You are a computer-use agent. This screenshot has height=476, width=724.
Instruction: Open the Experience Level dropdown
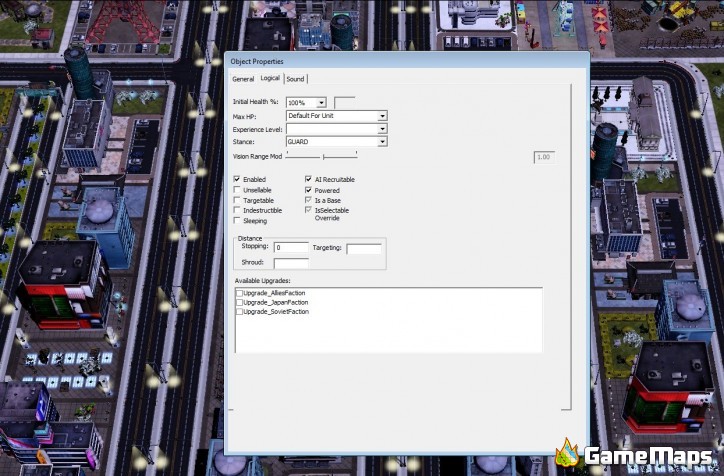[x=382, y=129]
